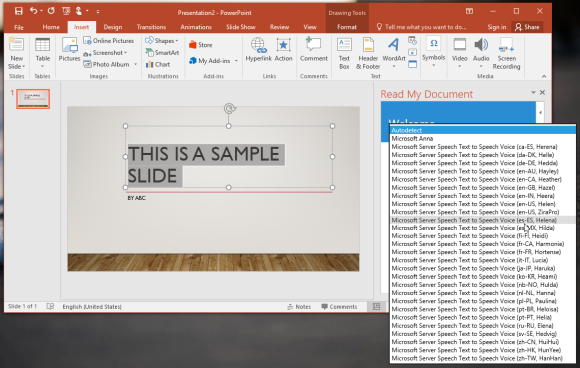Expand the My Add-ins dropdown arrow
Viewport: 580px width, 368px height.
[236, 61]
